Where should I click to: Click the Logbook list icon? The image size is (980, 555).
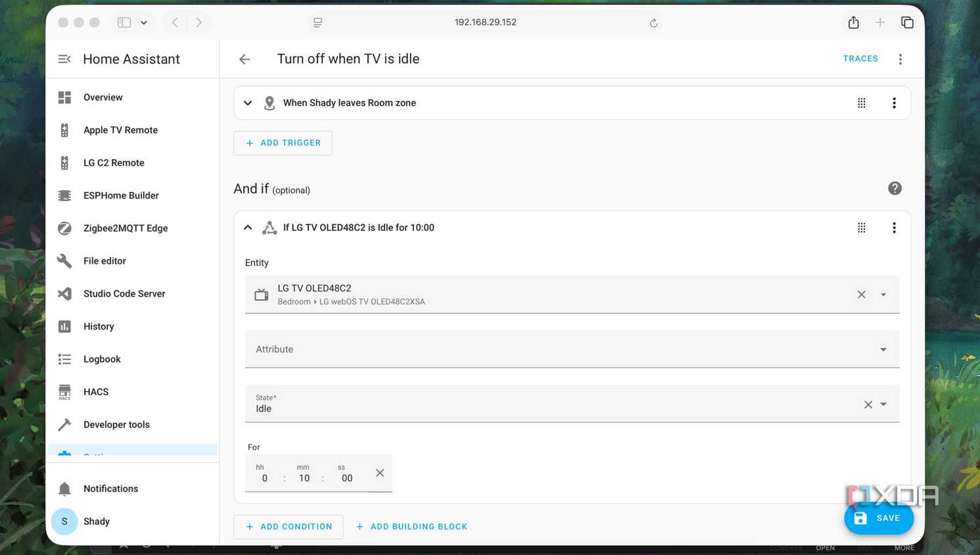click(x=64, y=359)
